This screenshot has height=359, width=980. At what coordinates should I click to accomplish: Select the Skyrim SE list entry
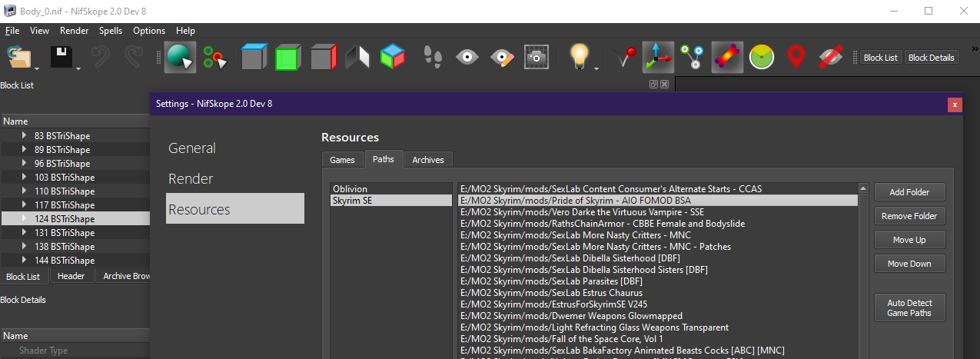click(391, 200)
